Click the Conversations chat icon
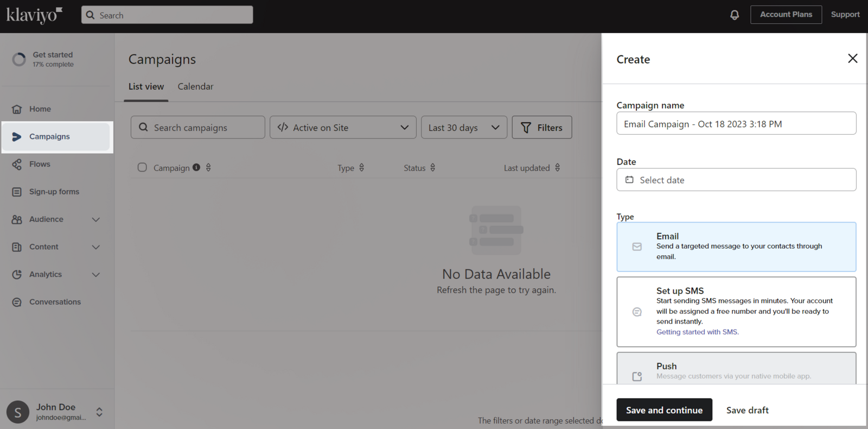The width and height of the screenshot is (868, 429). [17, 302]
